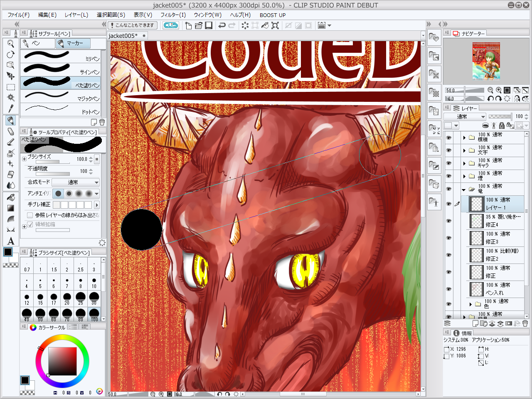Viewport: 532px width, 399px height.
Task: Click the Clip to layer below icon in the Layer panel
Action: coord(485,126)
